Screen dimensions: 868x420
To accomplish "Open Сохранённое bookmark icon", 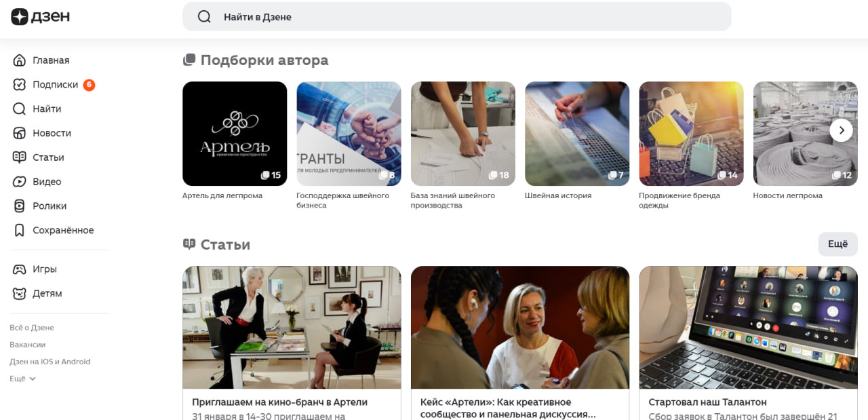I will pos(20,230).
